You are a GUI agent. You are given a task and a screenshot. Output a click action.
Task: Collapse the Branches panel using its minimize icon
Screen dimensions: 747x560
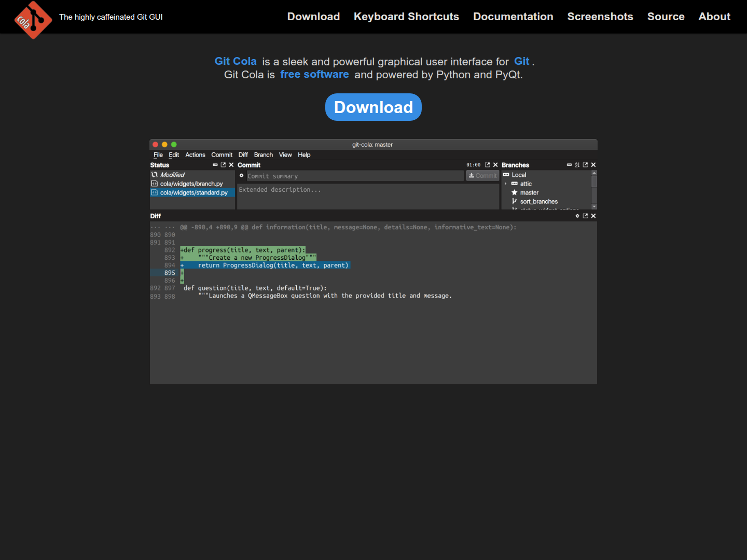click(569, 165)
